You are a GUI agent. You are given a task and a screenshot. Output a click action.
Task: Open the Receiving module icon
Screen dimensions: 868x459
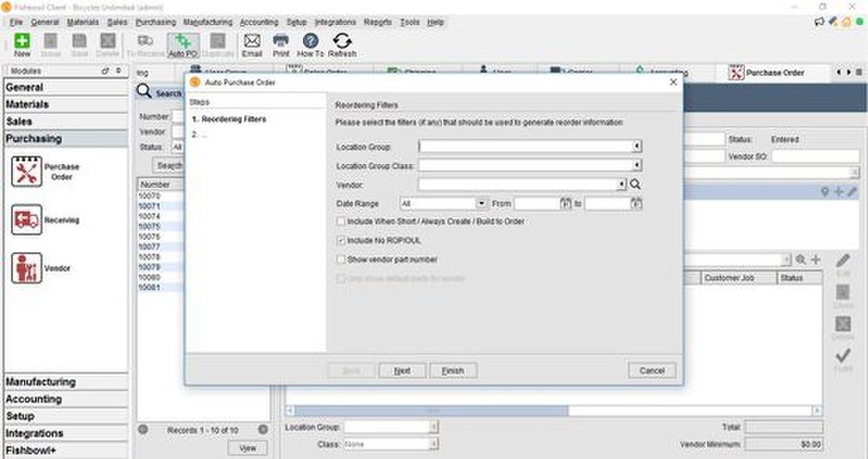[x=27, y=220]
